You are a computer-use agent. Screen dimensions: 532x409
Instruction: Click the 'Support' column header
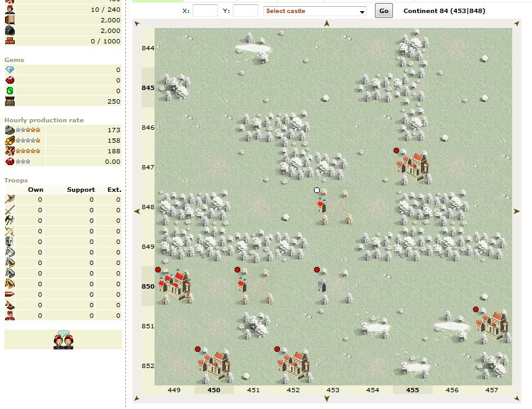tap(81, 189)
